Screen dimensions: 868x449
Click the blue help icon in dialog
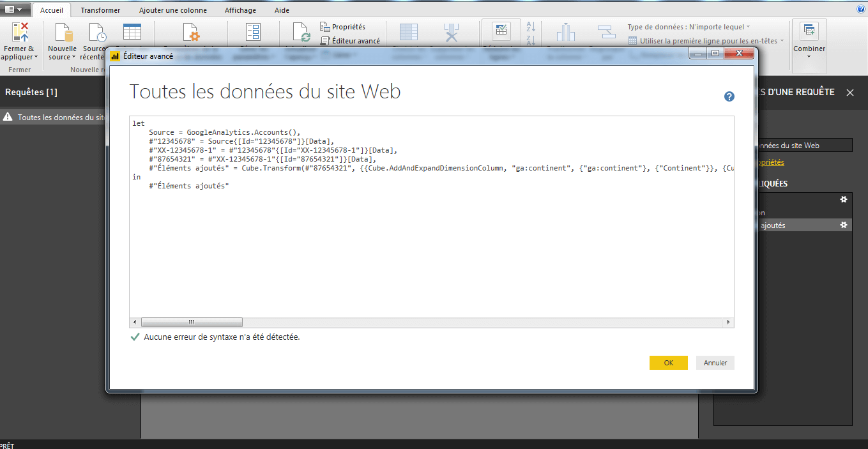729,96
